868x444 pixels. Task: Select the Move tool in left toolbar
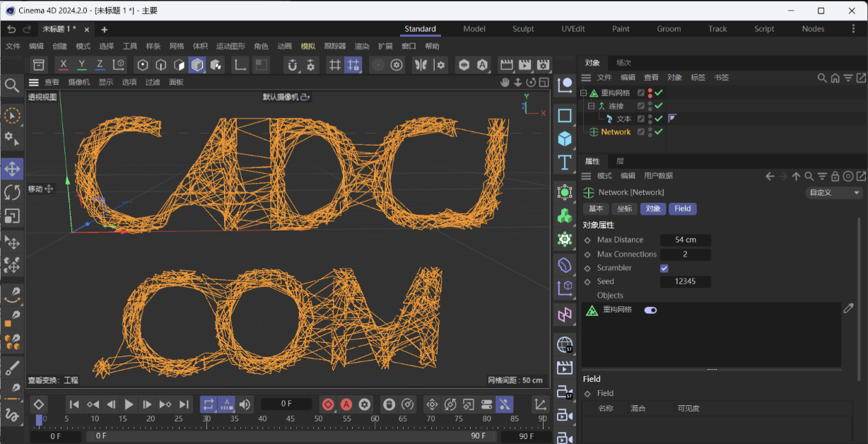click(x=12, y=169)
